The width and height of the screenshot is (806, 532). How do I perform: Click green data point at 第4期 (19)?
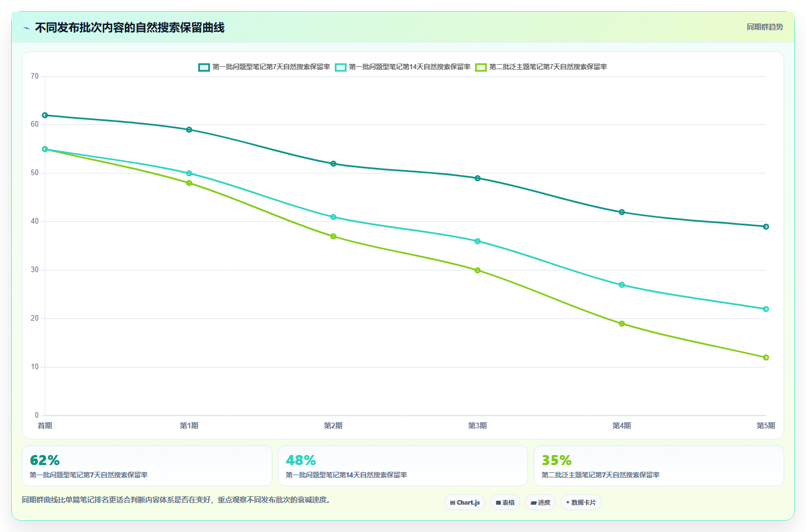(x=622, y=323)
